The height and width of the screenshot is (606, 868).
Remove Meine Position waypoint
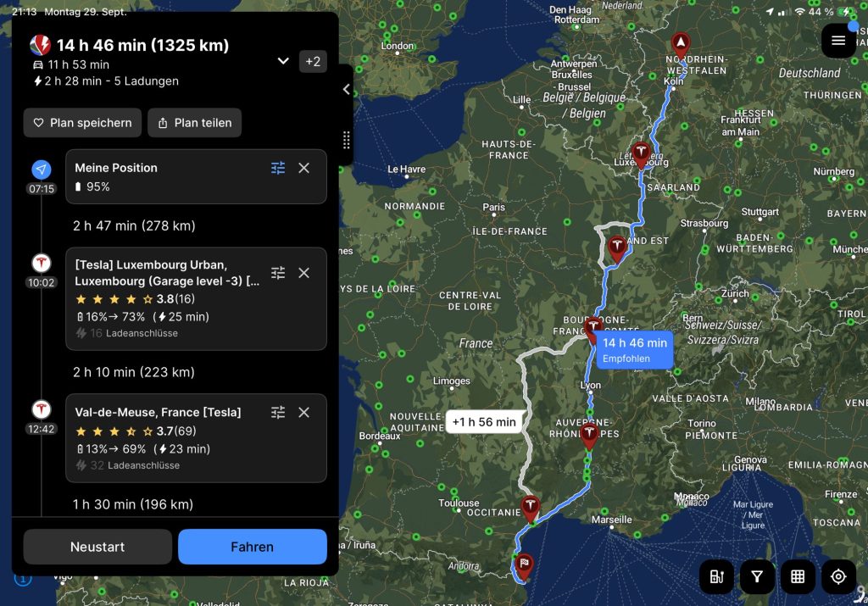[304, 168]
